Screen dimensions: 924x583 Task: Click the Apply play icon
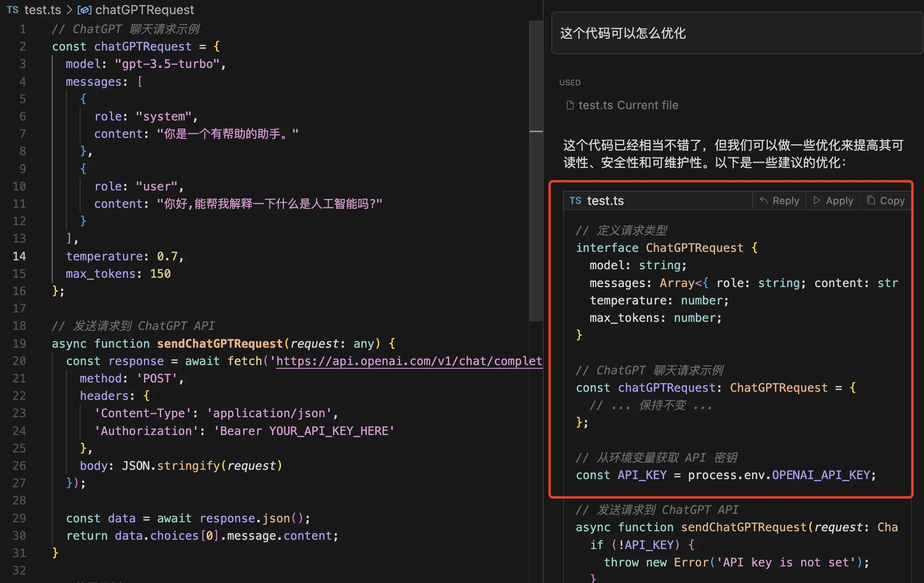[817, 201]
